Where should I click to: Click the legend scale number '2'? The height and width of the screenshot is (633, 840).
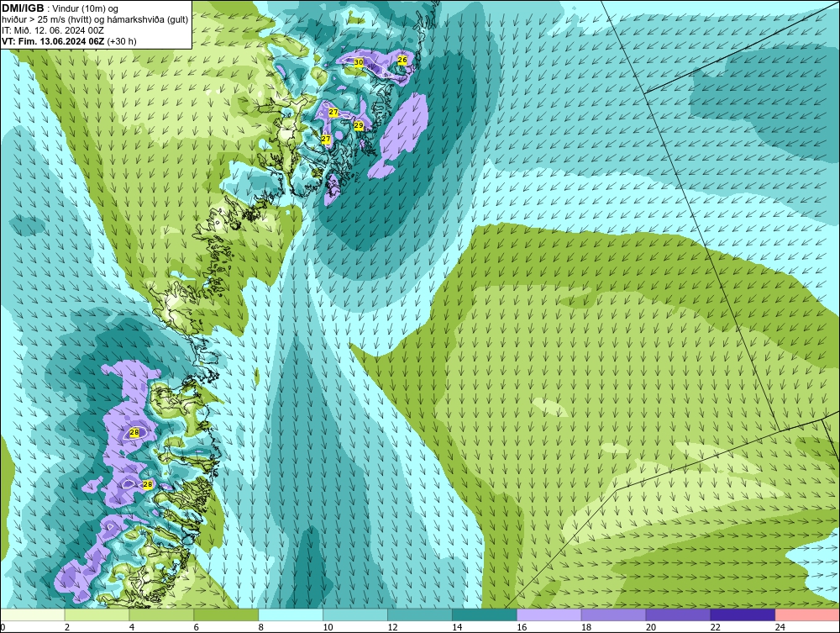[x=67, y=627]
